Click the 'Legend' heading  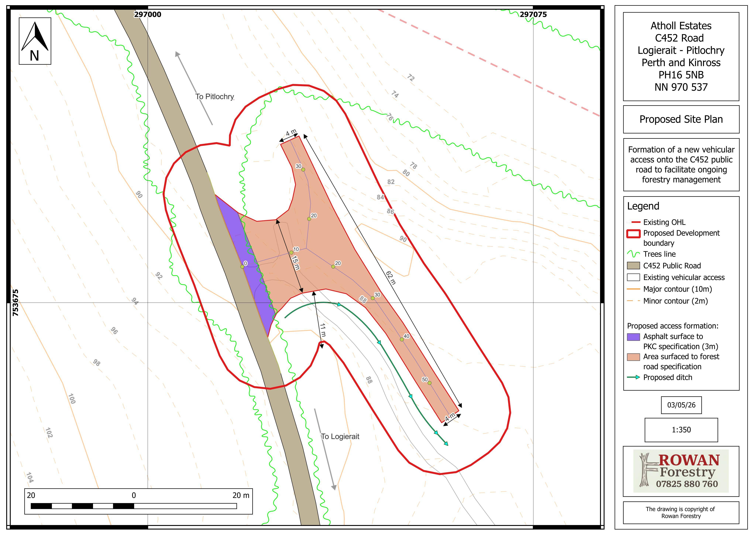coord(643,206)
